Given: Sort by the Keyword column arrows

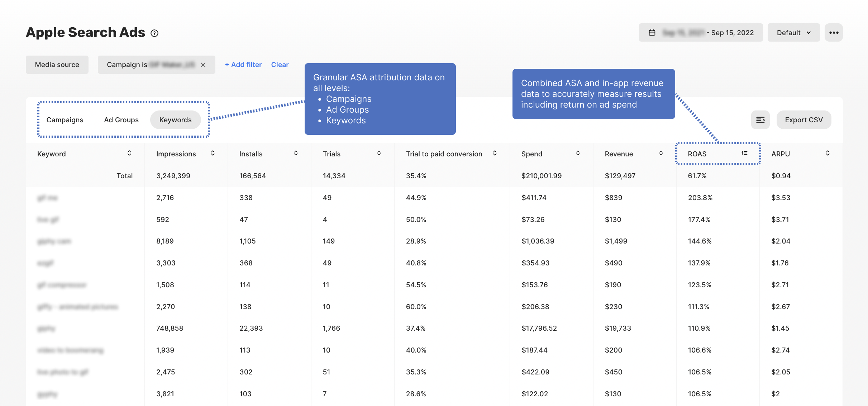Looking at the screenshot, I should [x=129, y=154].
